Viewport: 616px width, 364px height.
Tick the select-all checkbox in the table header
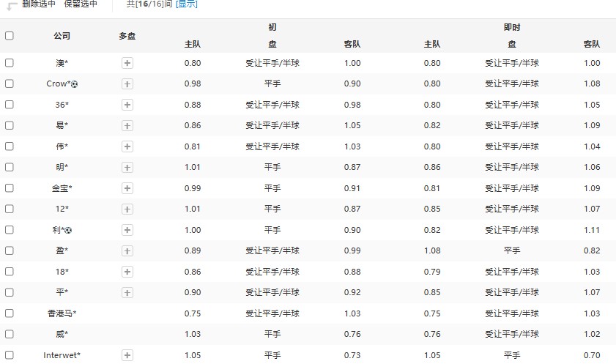10,36
